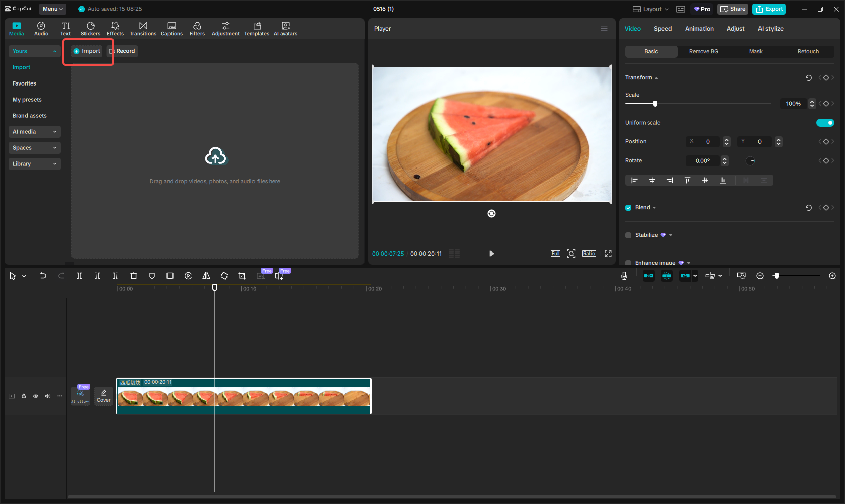The width and height of the screenshot is (845, 504).
Task: Toggle the Uniform scale switch
Action: pyautogui.click(x=825, y=123)
